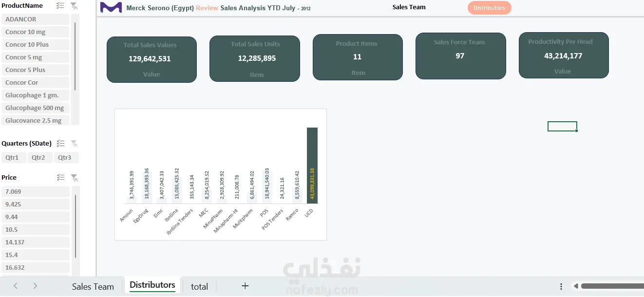Select Total Sales Units card
644x297 pixels.
255,58
